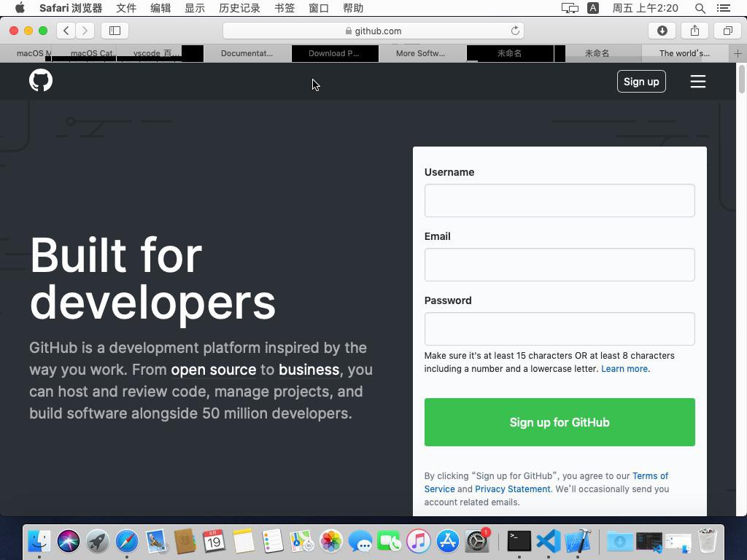Add a new Safari tab
This screenshot has width=747, height=560.
tap(738, 53)
